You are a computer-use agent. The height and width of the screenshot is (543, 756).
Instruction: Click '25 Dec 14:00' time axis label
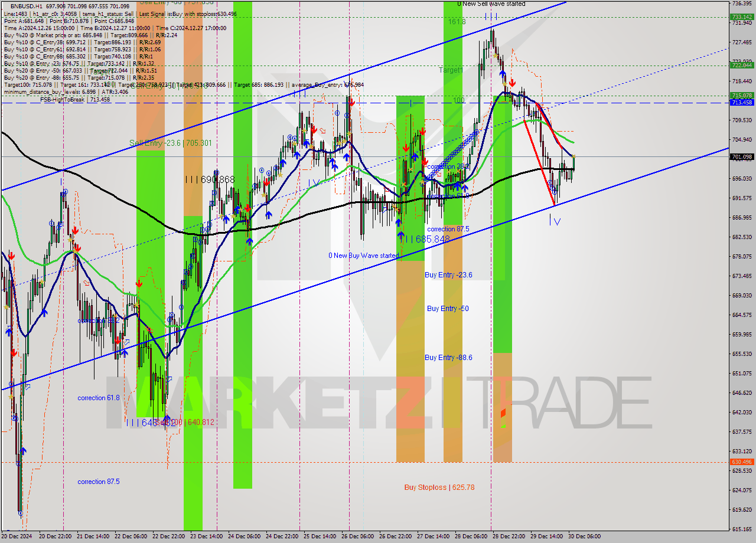(x=320, y=537)
